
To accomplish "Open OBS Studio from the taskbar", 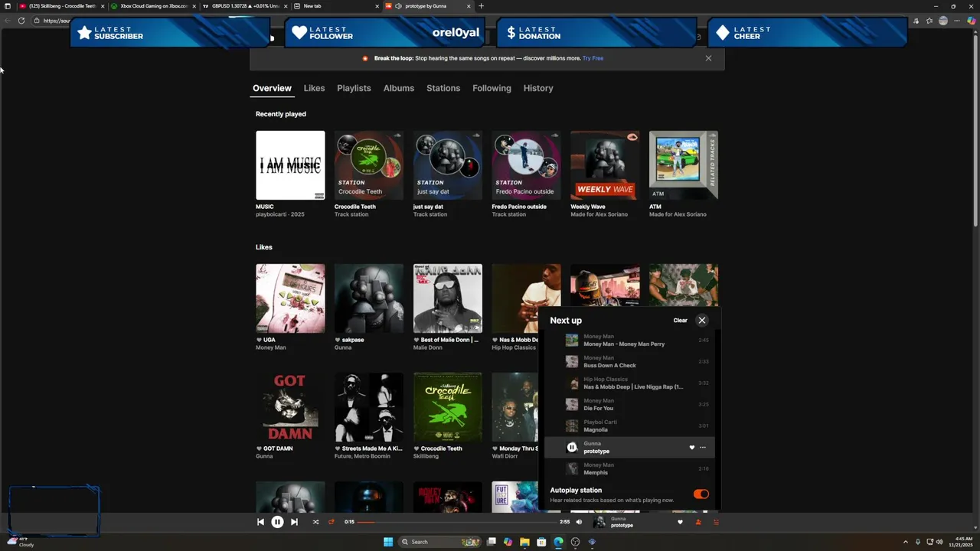I will (x=575, y=542).
